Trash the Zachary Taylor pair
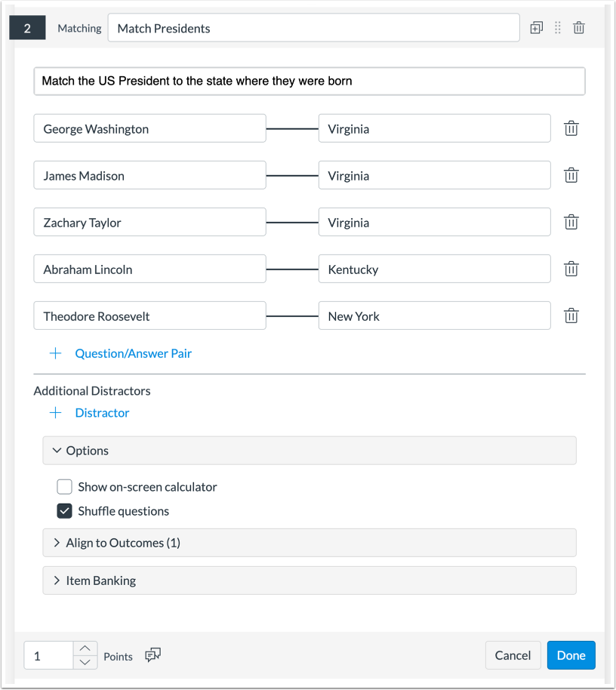This screenshot has width=616, height=690. tap(571, 222)
